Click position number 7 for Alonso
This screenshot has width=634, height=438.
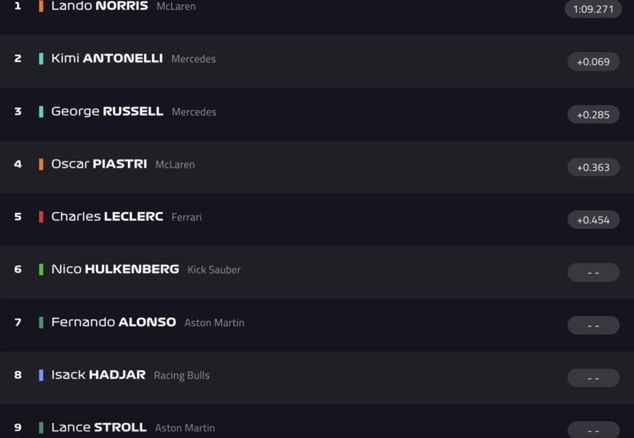(18, 322)
